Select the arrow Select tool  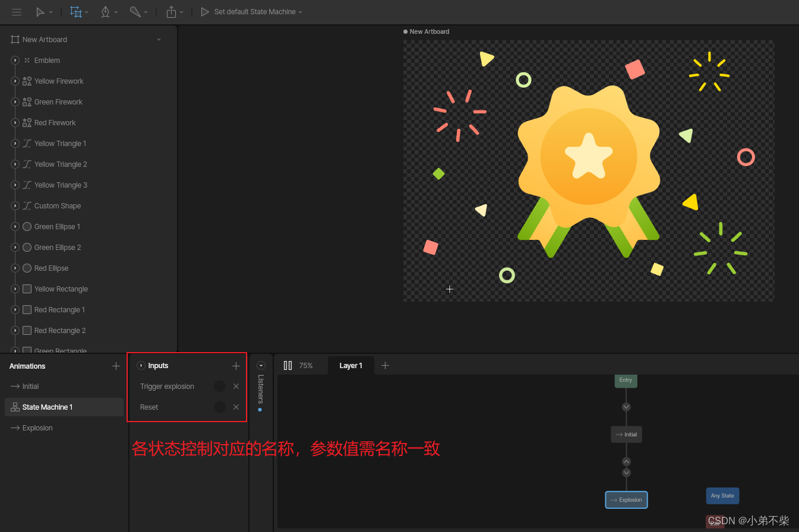point(40,12)
